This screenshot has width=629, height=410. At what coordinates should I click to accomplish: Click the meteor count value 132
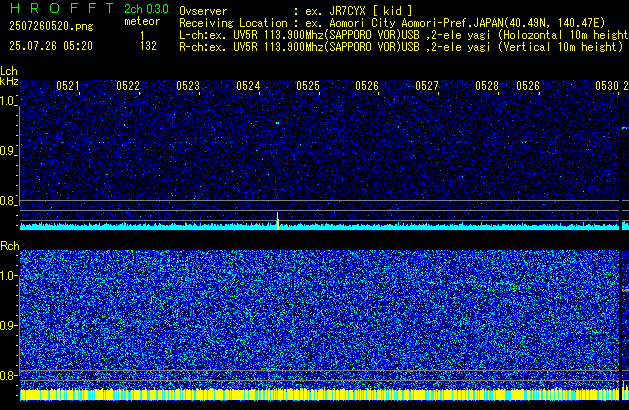click(148, 46)
